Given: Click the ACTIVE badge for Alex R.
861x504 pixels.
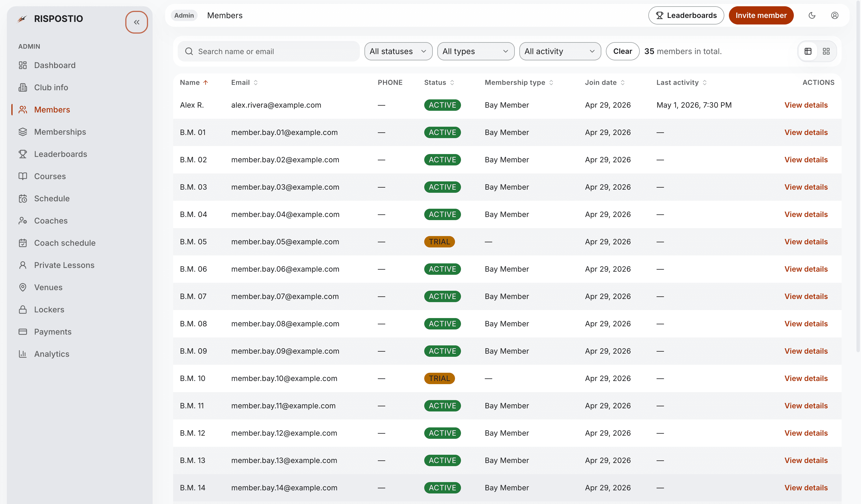Looking at the screenshot, I should coord(442,105).
